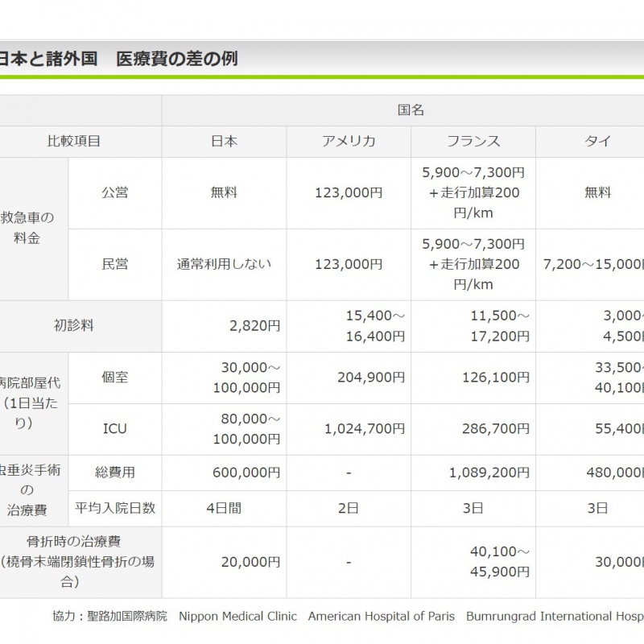Screen dimensions: 644x644
Task: Click the 公営 row label
Action: pyautogui.click(x=114, y=192)
